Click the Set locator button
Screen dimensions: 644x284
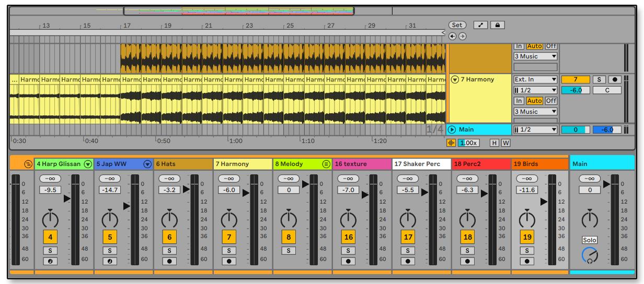[x=457, y=25]
